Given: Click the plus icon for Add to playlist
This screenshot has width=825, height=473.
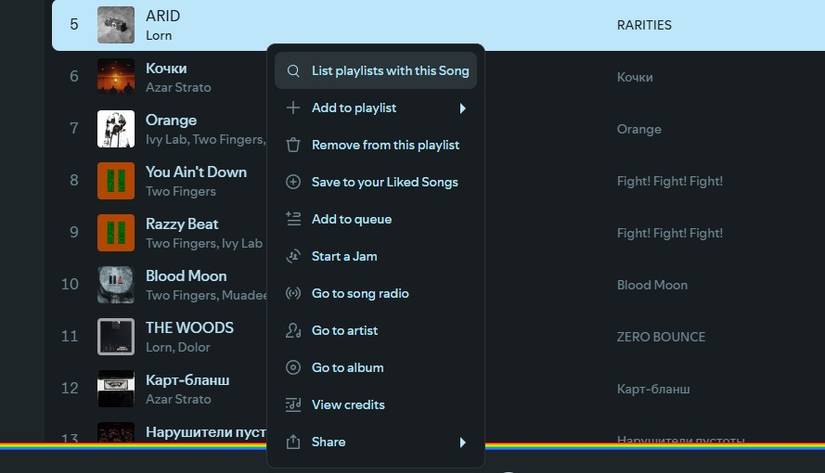Looking at the screenshot, I should [293, 108].
